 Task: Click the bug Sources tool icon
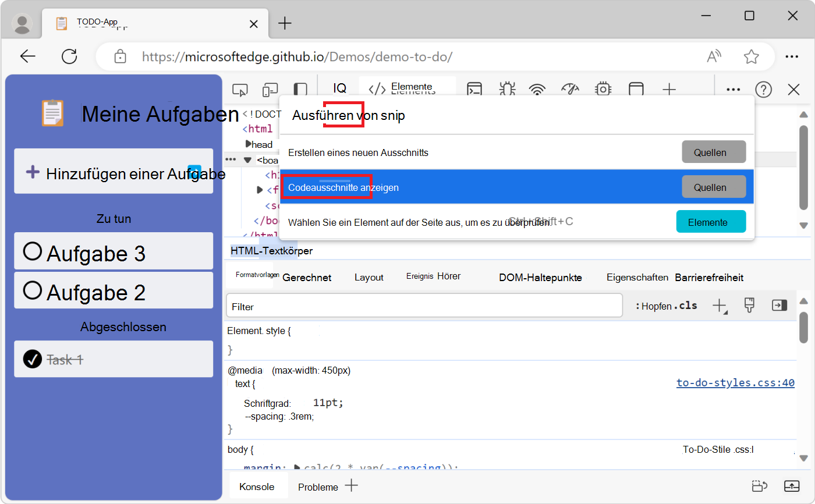(507, 89)
